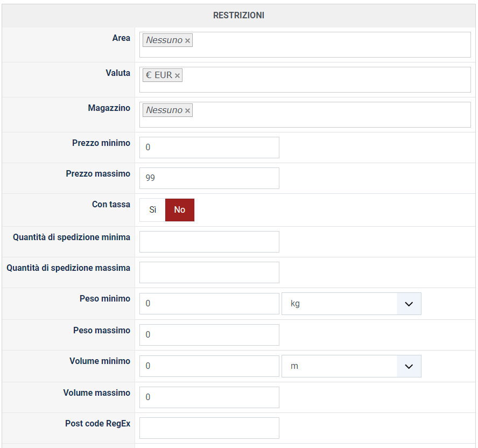The width and height of the screenshot is (478, 448).
Task: Select the Peso massimo input
Action: 209,335
